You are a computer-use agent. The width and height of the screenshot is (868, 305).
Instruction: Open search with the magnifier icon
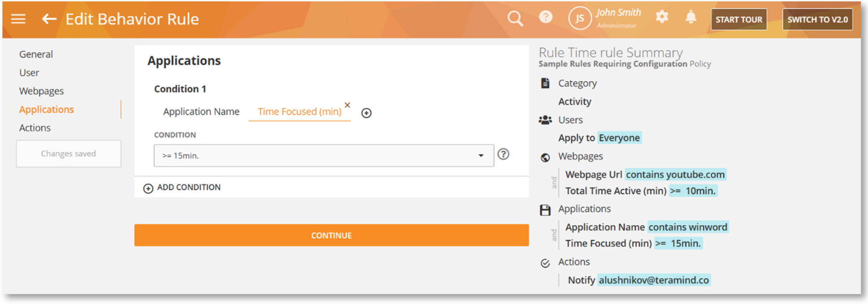coord(515,19)
